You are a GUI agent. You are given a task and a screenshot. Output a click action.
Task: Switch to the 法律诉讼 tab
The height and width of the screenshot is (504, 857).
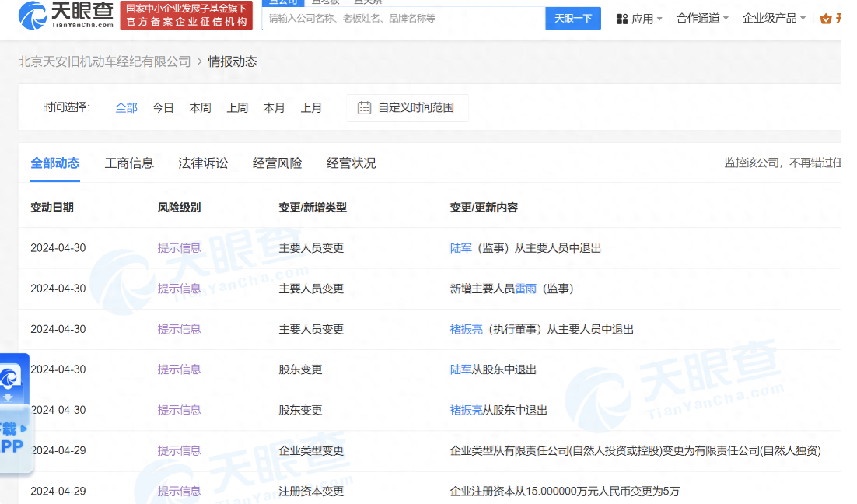point(203,163)
